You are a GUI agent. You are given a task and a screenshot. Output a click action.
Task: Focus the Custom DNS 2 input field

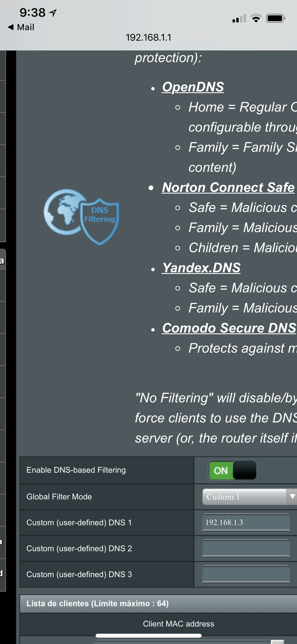246,549
